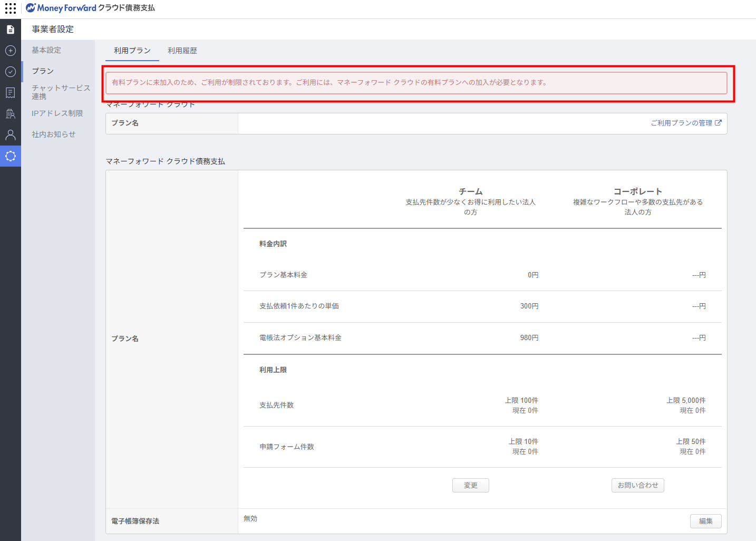Open the building search sidebar icon

pos(11,114)
